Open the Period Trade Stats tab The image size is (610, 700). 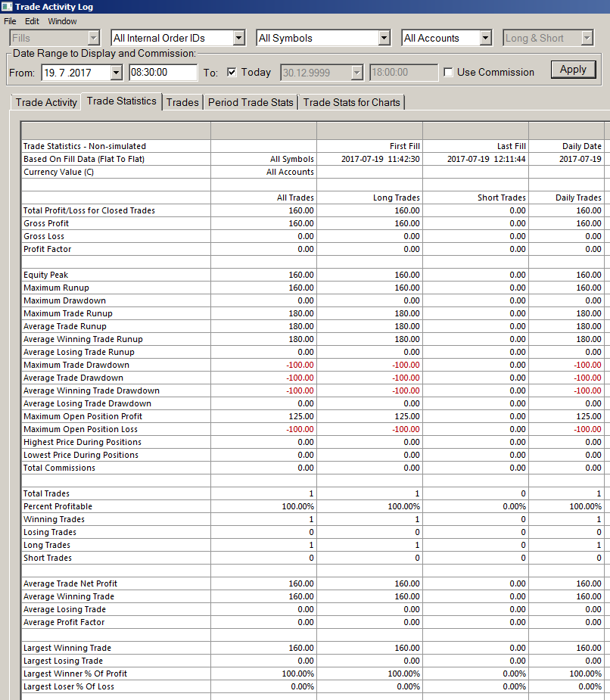(x=251, y=102)
